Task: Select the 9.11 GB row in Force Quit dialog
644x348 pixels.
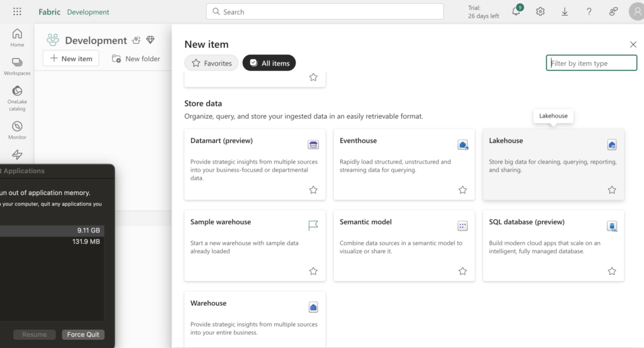Action: [x=52, y=230]
